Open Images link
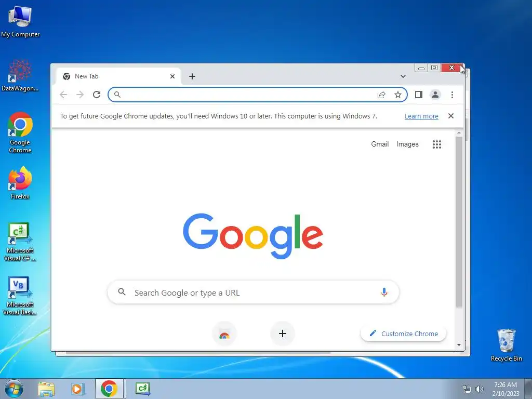 click(x=407, y=144)
